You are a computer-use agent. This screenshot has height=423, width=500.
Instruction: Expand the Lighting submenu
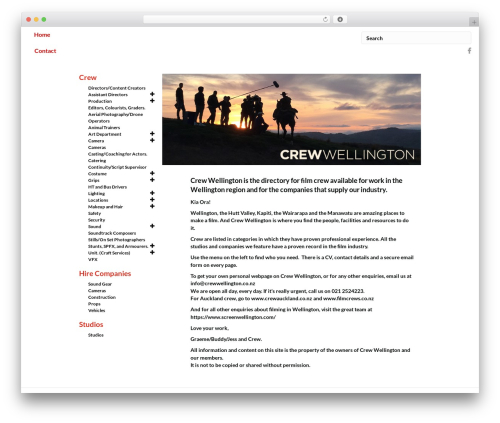click(152, 193)
